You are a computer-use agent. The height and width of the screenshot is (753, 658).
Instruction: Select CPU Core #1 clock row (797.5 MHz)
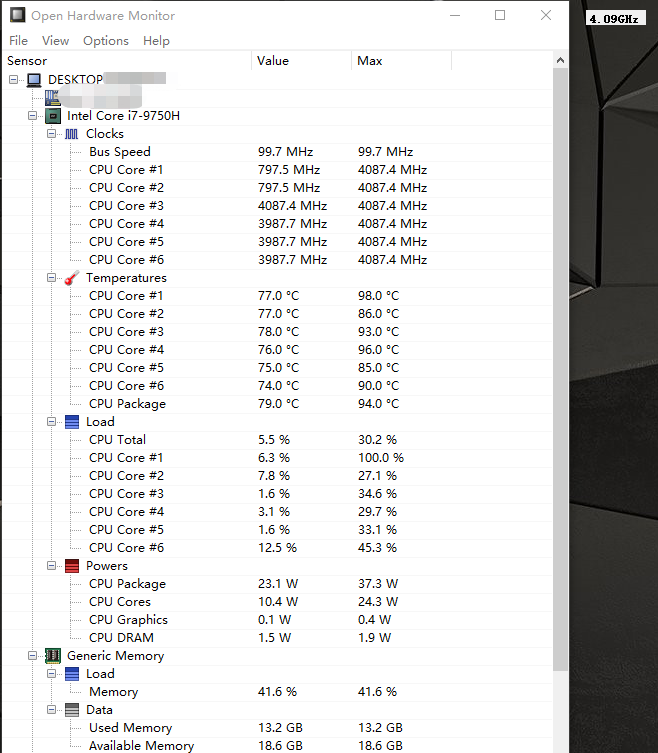278,170
